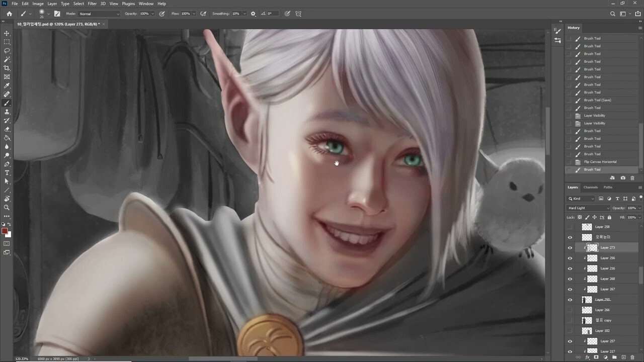Click Flip Canvas Horizontal history state
Viewport: 644px width, 362px height.
click(x=600, y=162)
